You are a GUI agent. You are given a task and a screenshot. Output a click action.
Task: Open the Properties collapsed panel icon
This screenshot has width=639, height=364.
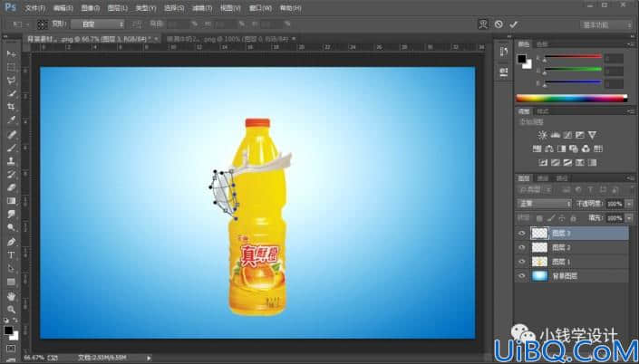(x=504, y=72)
